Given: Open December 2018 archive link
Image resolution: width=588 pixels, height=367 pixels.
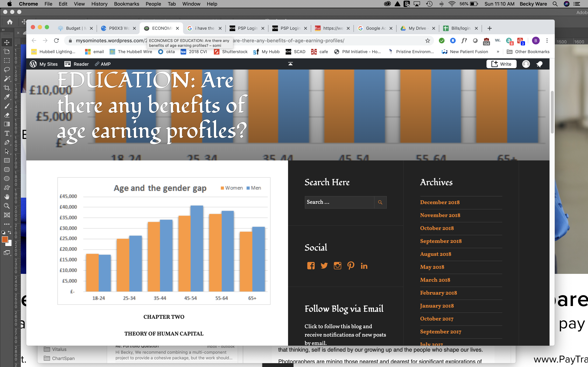Looking at the screenshot, I should [440, 202].
